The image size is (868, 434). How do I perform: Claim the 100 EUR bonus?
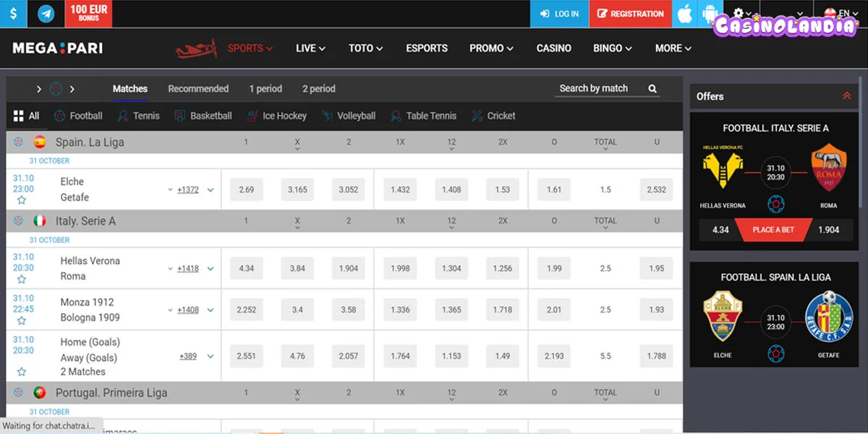(89, 14)
